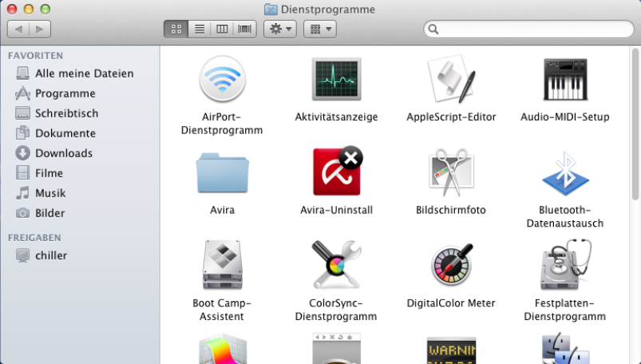Click the ColorSync-Dienstprogramm name label
The width and height of the screenshot is (641, 364).
336,310
